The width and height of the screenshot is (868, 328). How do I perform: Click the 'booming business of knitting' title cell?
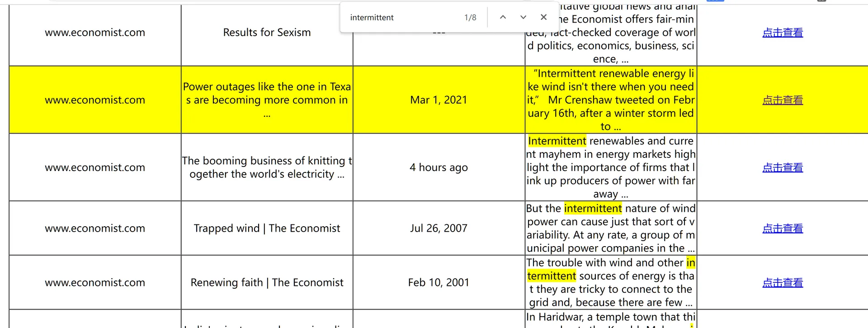coord(267,167)
